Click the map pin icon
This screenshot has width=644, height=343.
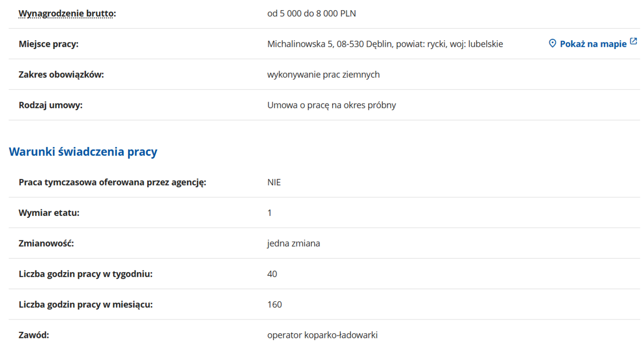pos(552,43)
